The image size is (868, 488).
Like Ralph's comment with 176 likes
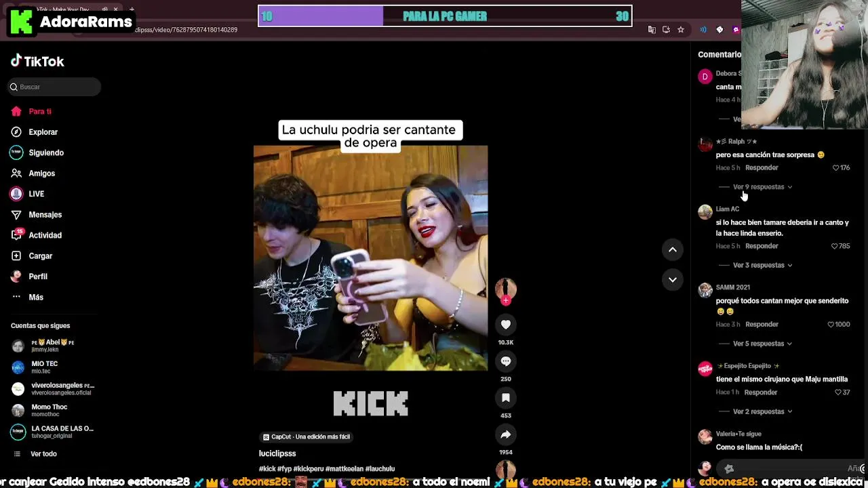click(835, 167)
